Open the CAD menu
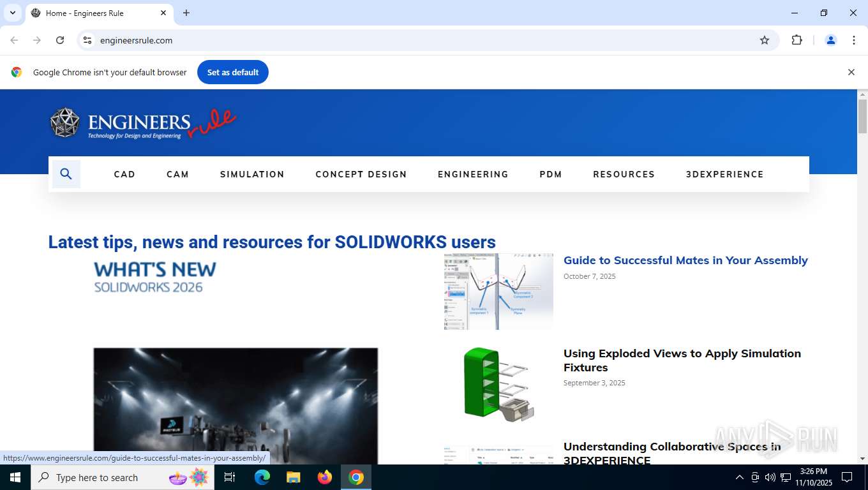 tap(124, 174)
